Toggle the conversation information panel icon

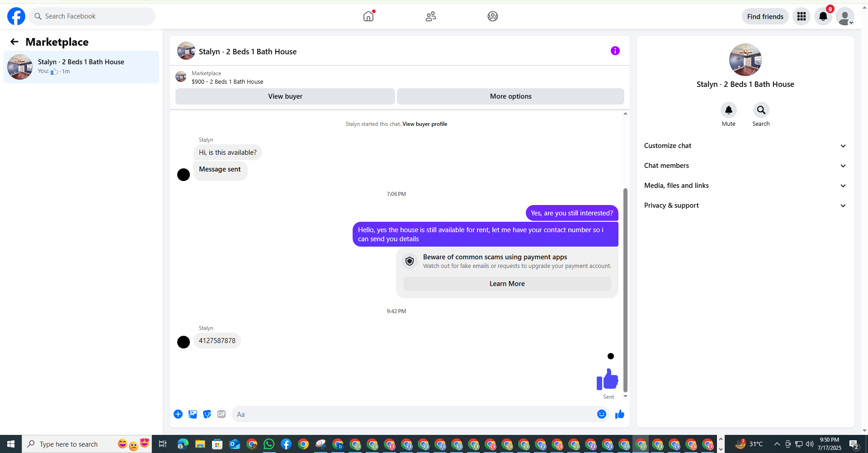pos(615,51)
